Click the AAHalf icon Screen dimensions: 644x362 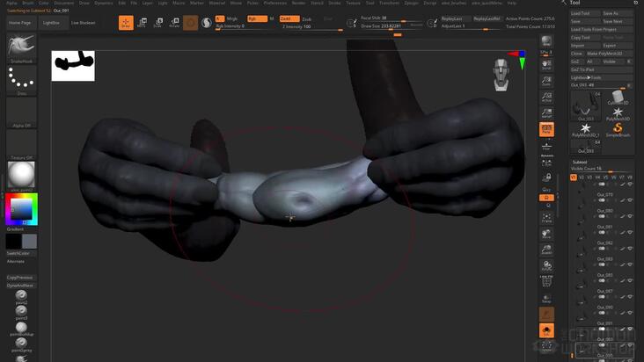[x=546, y=112]
